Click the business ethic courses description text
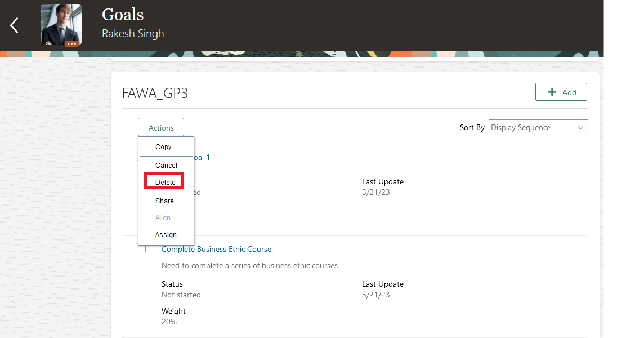This screenshot has height=338, width=644. pos(249,266)
